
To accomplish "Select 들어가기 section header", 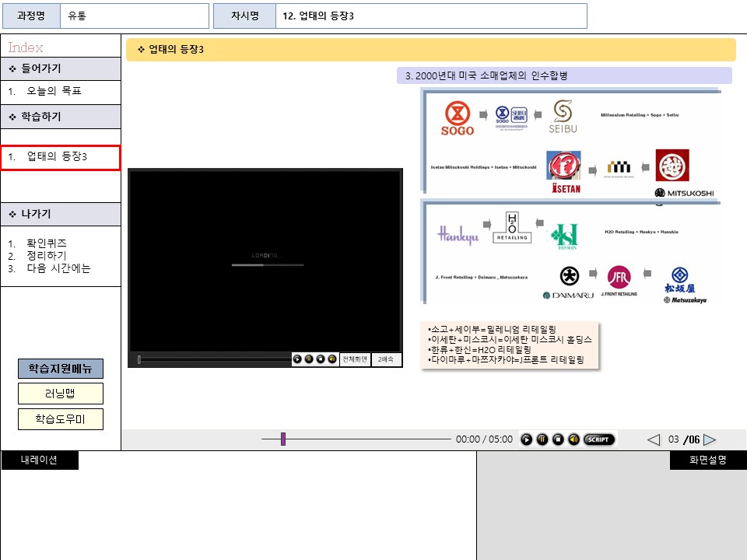I will click(x=61, y=68).
